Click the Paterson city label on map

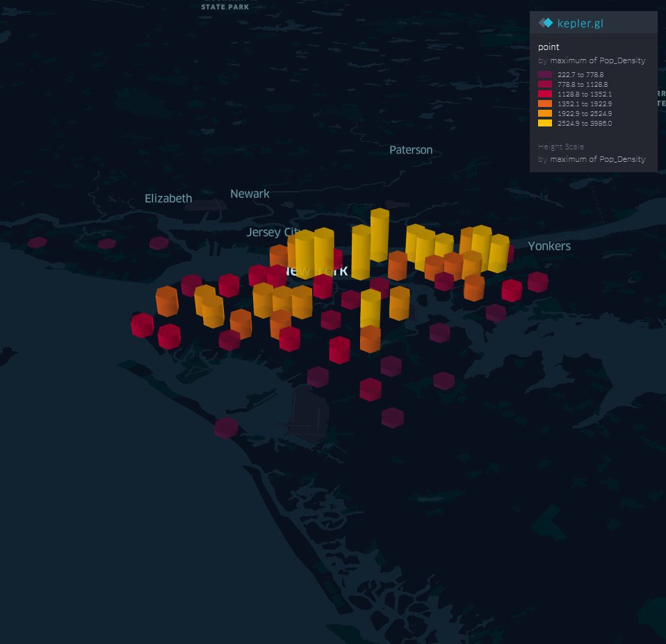(410, 150)
